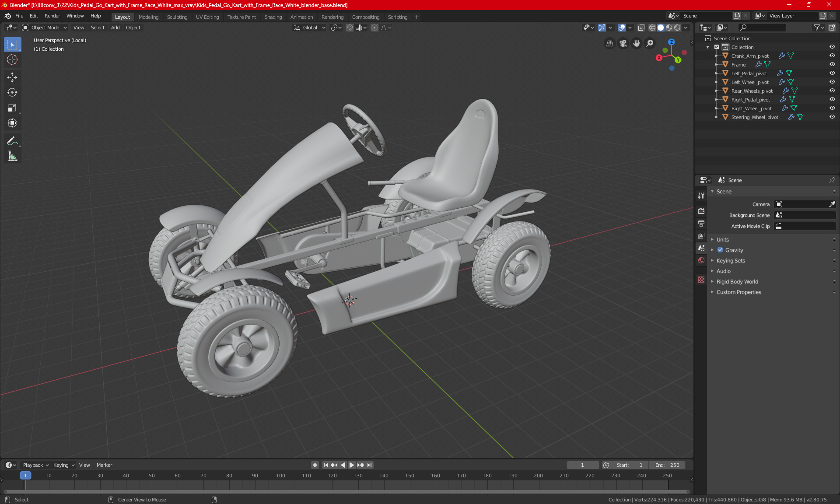
Task: Open the Tool properties tab
Action: [701, 196]
